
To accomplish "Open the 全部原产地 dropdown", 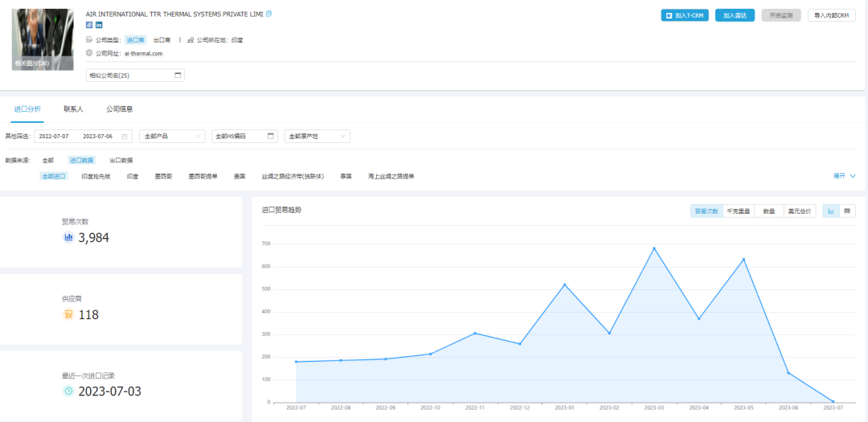I will tap(317, 137).
